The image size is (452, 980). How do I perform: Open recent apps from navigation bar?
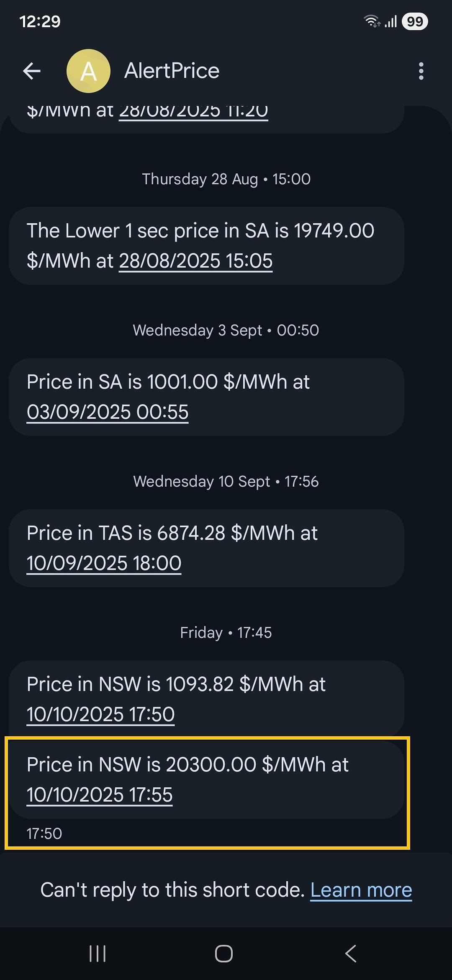(x=98, y=954)
